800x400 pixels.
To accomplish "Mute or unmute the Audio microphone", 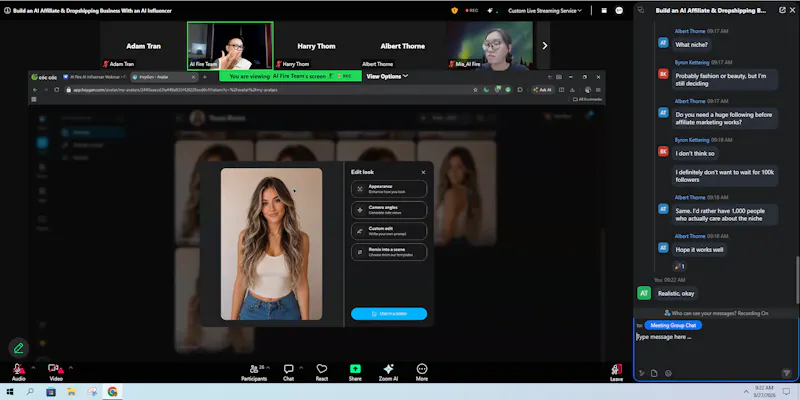I will [x=19, y=372].
